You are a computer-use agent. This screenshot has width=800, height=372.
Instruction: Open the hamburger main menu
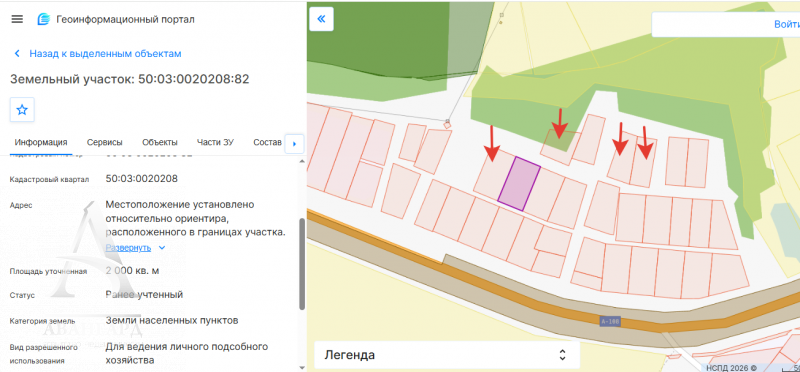tap(17, 19)
